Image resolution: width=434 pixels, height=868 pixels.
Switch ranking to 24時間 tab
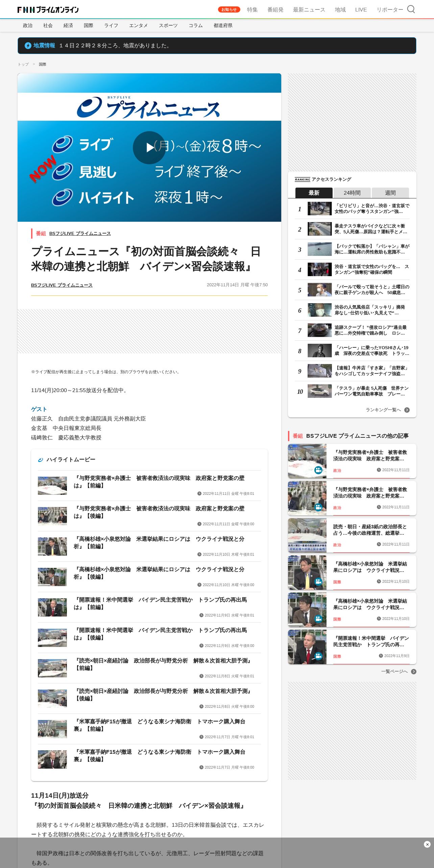[x=352, y=193]
